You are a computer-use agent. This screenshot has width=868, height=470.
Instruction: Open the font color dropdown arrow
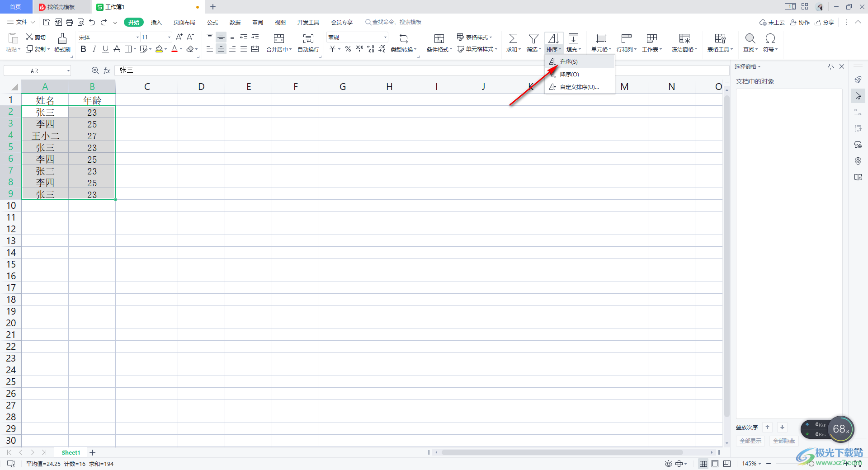pos(181,49)
